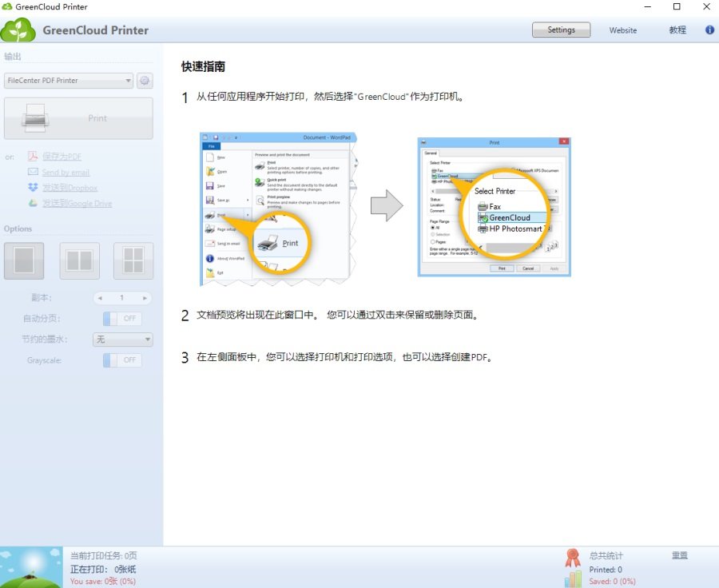Open the Settings button
719x588 pixels.
(x=561, y=30)
